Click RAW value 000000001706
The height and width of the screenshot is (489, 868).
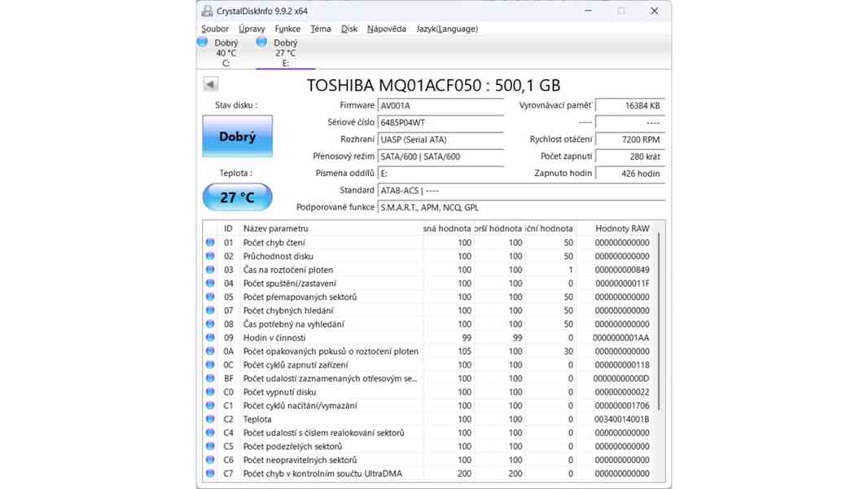click(x=622, y=405)
